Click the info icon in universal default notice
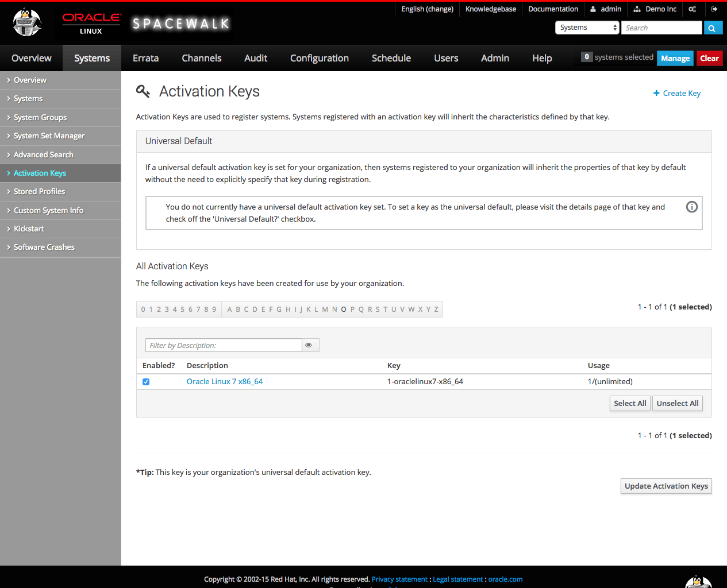The width and height of the screenshot is (727, 588). [x=692, y=207]
